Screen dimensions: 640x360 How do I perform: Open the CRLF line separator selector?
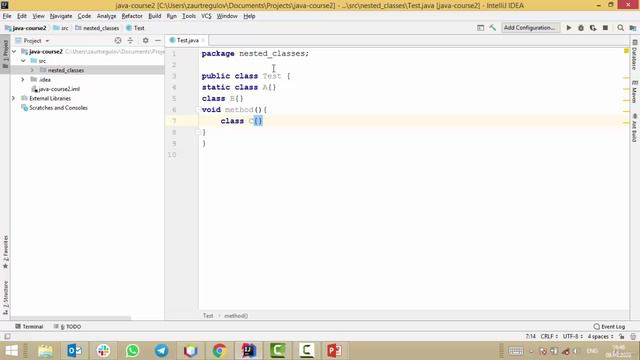click(549, 336)
